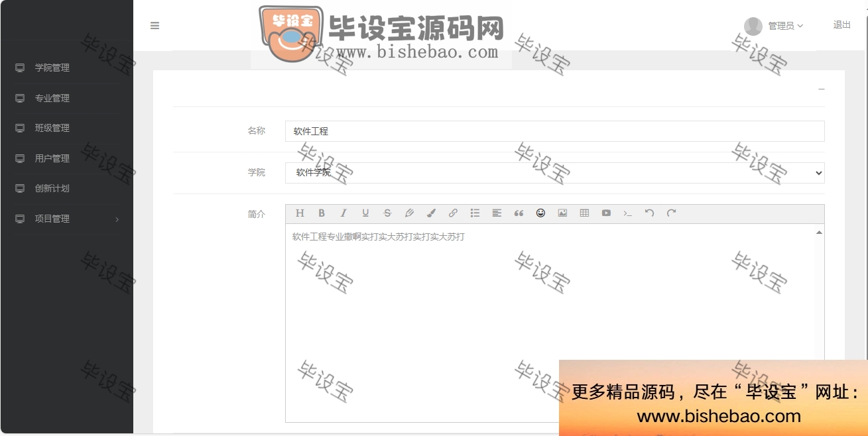Select the text color pencil icon
The image size is (868, 436).
[409, 213]
